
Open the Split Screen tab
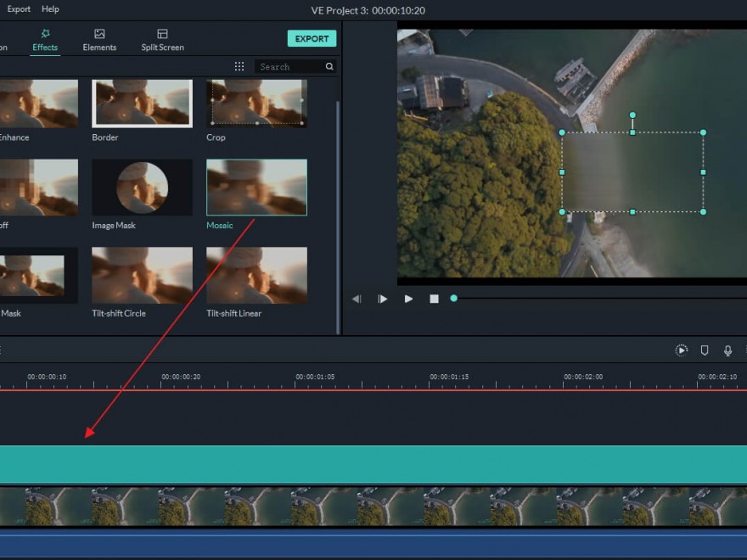point(162,40)
